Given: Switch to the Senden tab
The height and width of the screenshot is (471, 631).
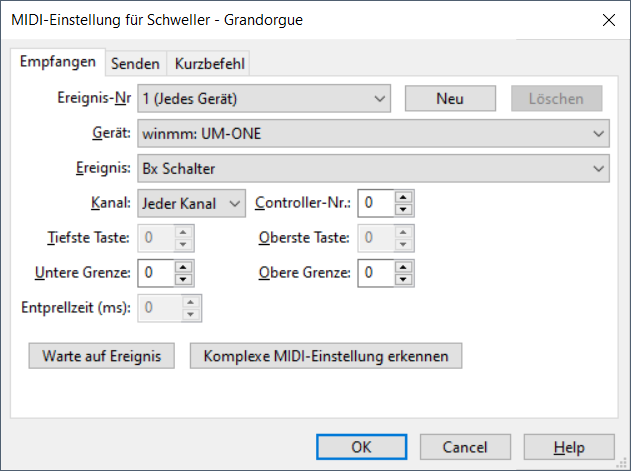Looking at the screenshot, I should [x=135, y=64].
